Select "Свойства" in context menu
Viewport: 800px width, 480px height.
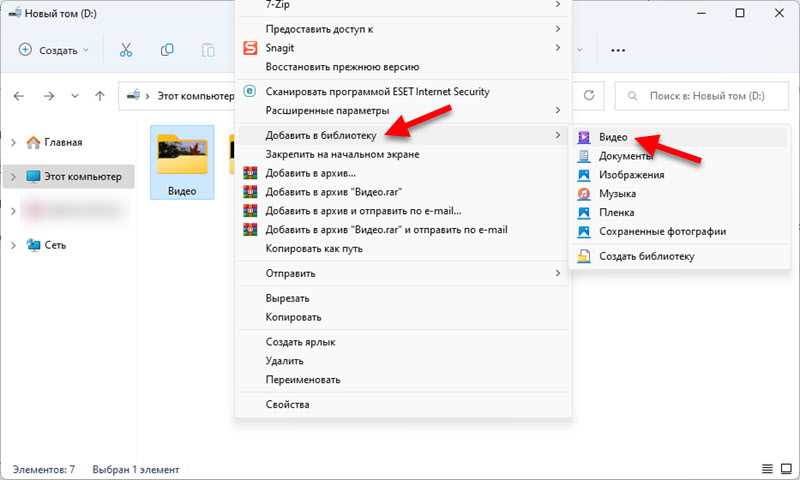[403, 405]
